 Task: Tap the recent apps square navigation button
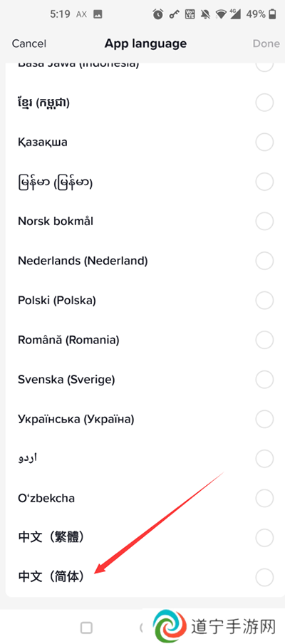tap(87, 627)
